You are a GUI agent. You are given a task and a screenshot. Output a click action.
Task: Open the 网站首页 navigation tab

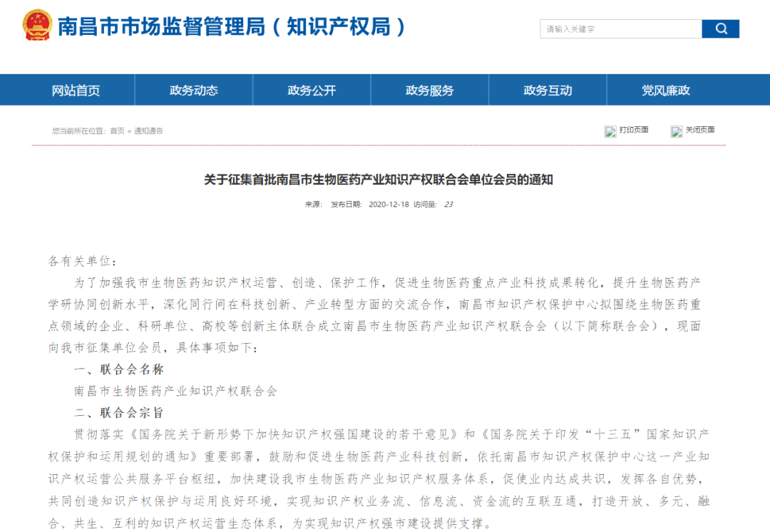76,91
